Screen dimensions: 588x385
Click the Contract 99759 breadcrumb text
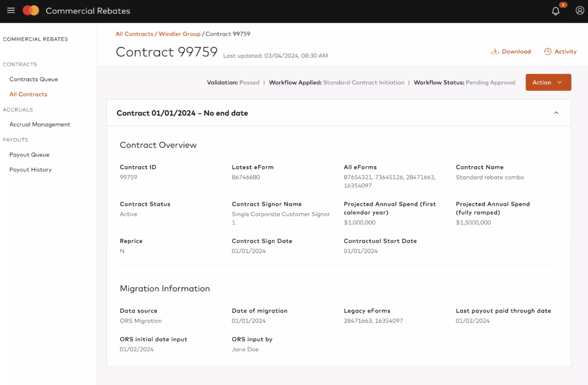(228, 34)
